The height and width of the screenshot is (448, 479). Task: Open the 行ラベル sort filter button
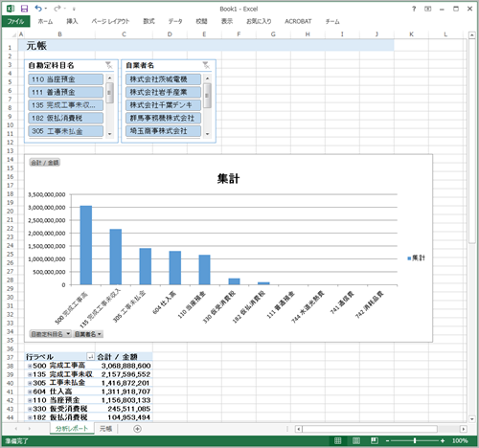[90, 357]
